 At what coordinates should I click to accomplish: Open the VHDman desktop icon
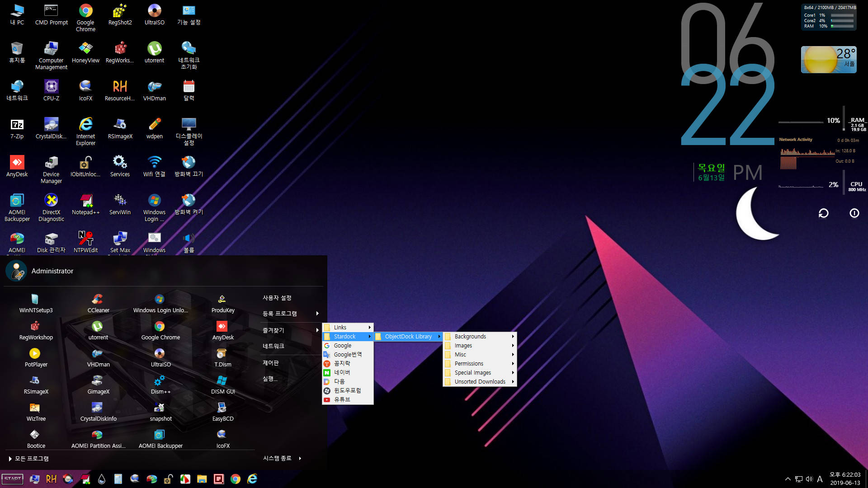tap(154, 90)
